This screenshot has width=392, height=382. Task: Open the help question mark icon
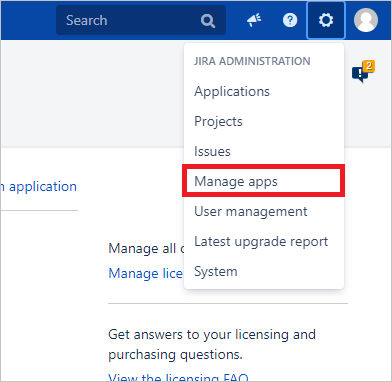tap(290, 21)
